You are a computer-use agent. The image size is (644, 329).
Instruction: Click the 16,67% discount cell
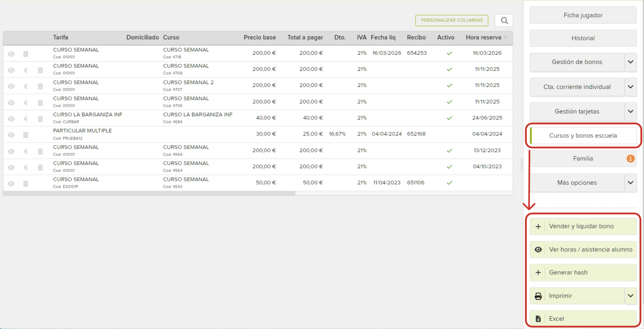click(337, 134)
